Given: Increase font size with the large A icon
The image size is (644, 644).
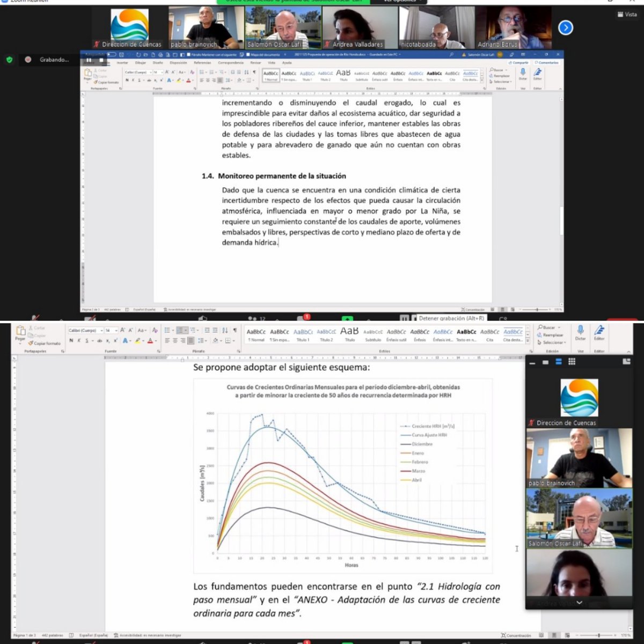Looking at the screenshot, I should tap(122, 331).
